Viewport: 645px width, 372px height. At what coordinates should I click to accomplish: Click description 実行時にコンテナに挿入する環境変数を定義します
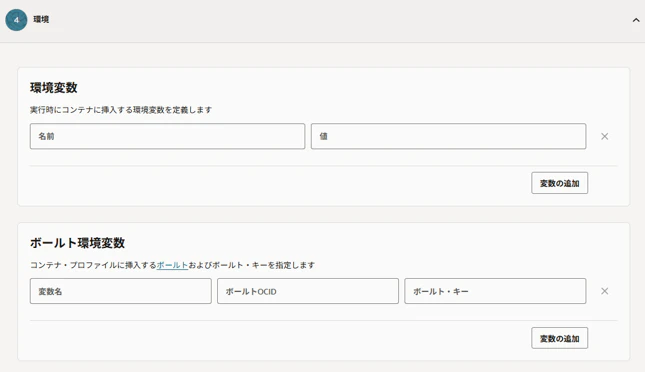click(121, 110)
